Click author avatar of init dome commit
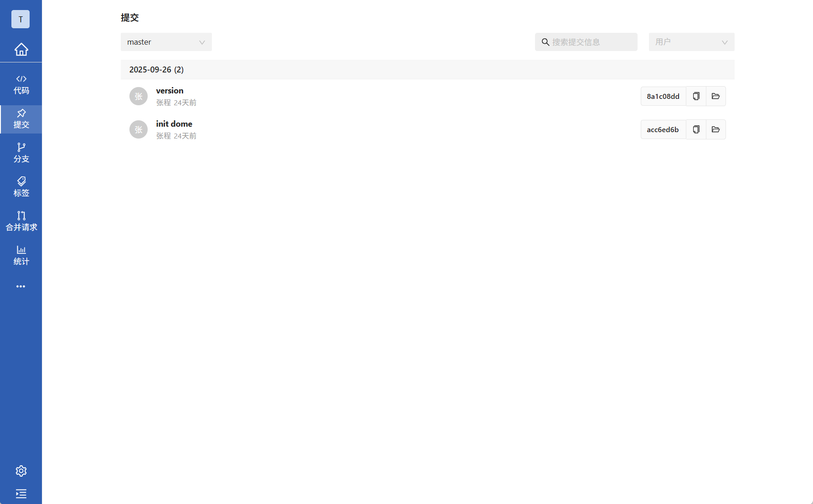The height and width of the screenshot is (504, 813). tap(139, 129)
